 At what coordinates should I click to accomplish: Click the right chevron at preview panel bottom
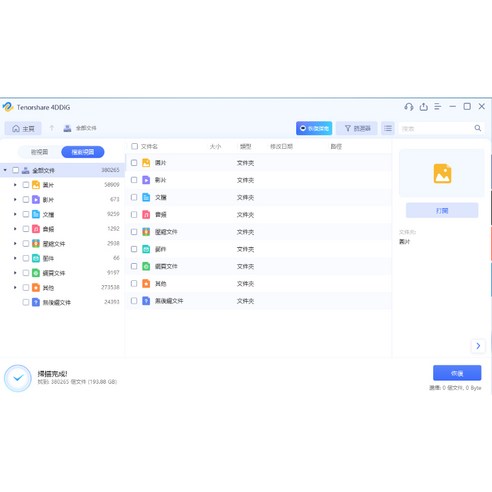click(478, 346)
